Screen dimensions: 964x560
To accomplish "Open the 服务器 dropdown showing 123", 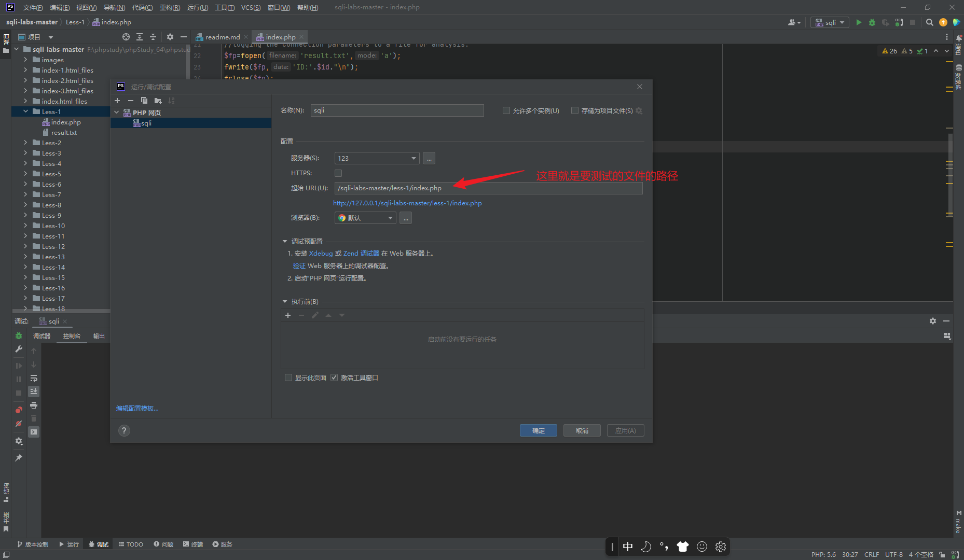I will 377,158.
